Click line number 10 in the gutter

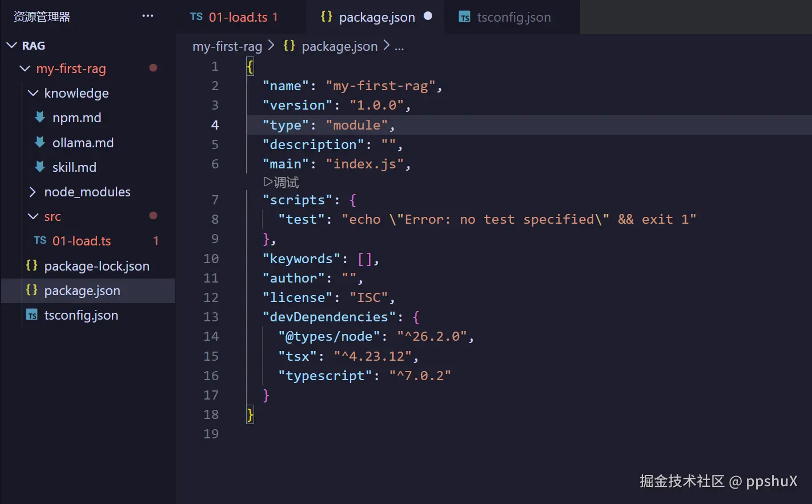(x=211, y=259)
